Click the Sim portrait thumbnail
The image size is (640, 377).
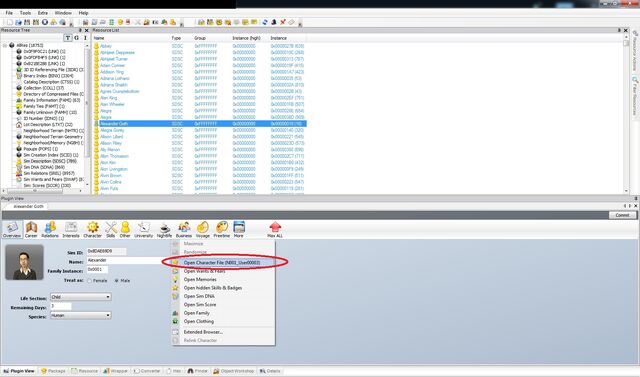click(24, 262)
